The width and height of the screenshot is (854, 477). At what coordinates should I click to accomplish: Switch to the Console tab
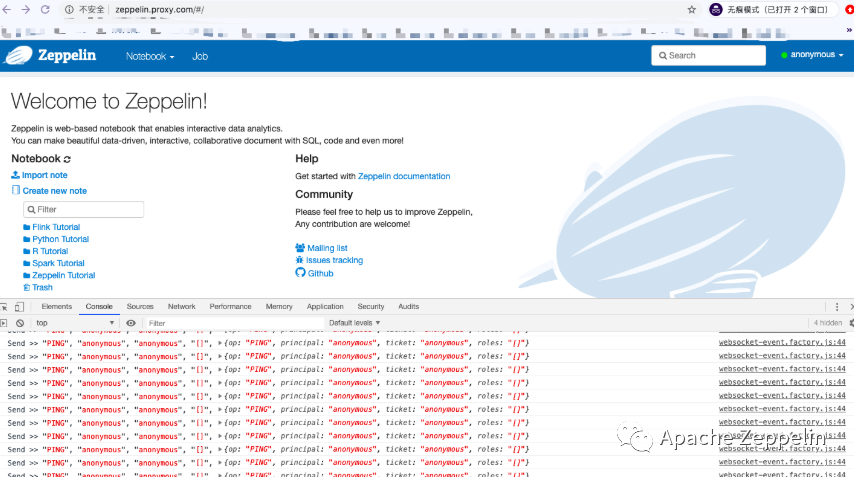[x=99, y=307]
